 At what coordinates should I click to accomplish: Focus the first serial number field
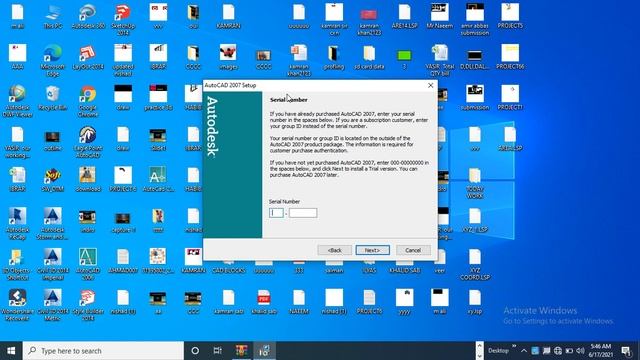point(276,213)
